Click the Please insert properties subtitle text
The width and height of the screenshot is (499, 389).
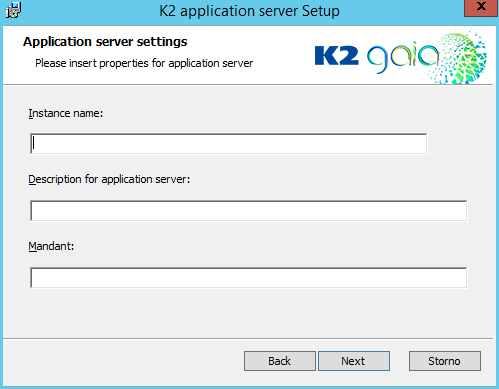click(x=144, y=63)
